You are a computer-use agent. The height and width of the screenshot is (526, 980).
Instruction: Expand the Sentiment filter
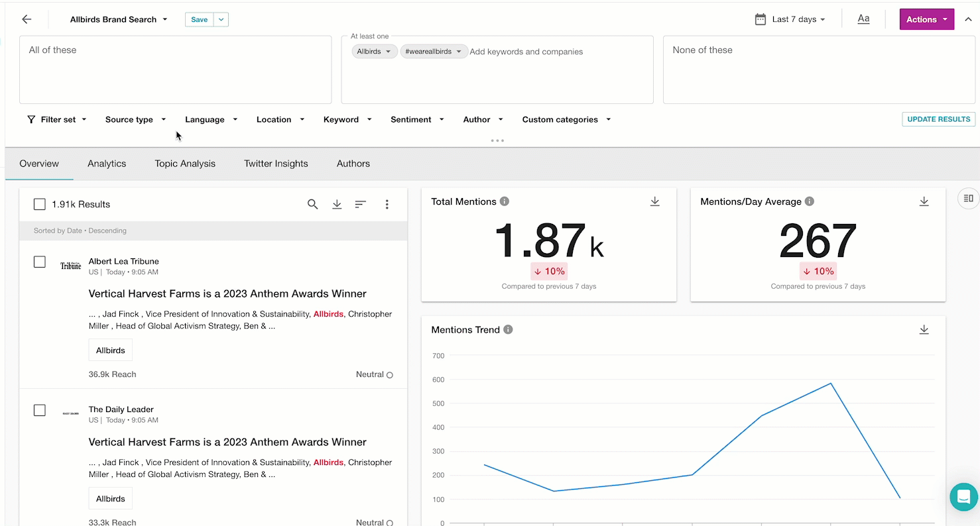pos(418,119)
